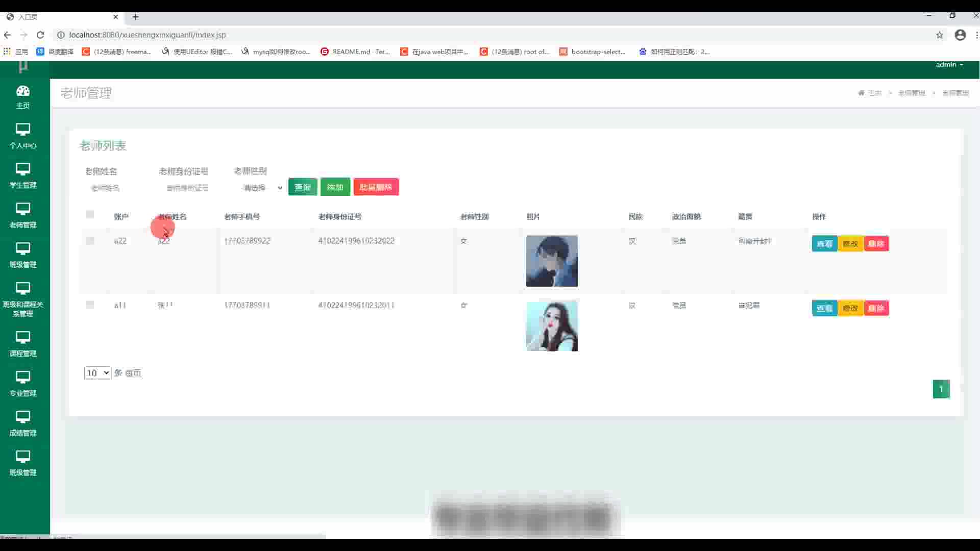Click the 老师列表 panel title
The height and width of the screenshot is (551, 980).
[103, 146]
